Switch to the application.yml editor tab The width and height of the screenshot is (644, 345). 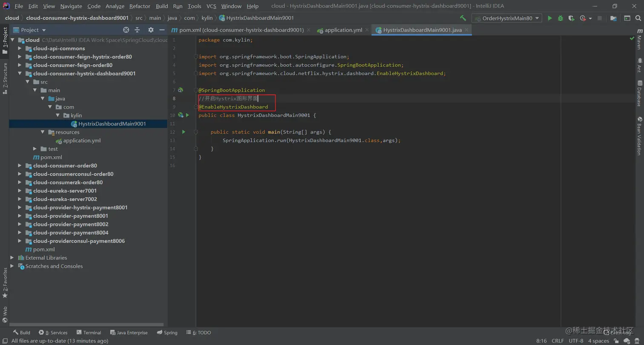[x=343, y=30]
